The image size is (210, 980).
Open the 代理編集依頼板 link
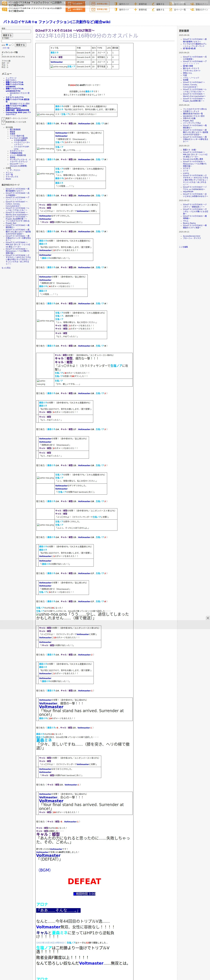pyautogui.click(x=16, y=153)
